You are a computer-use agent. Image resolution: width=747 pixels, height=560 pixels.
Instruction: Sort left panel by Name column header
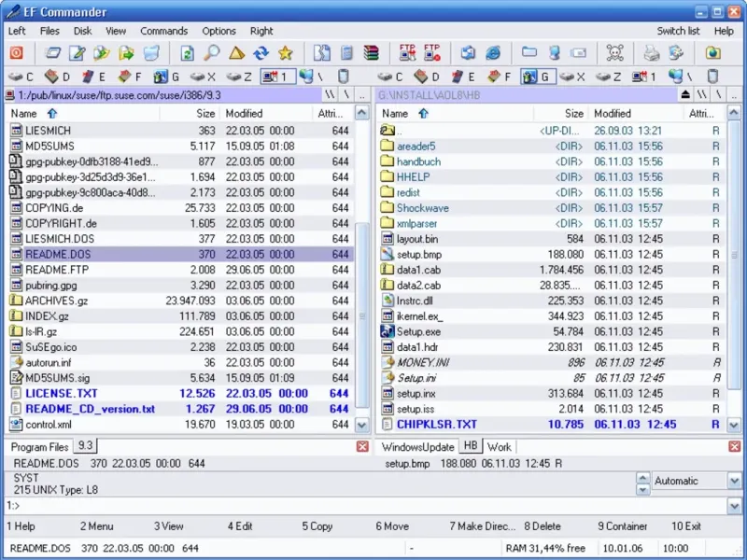pyautogui.click(x=23, y=113)
